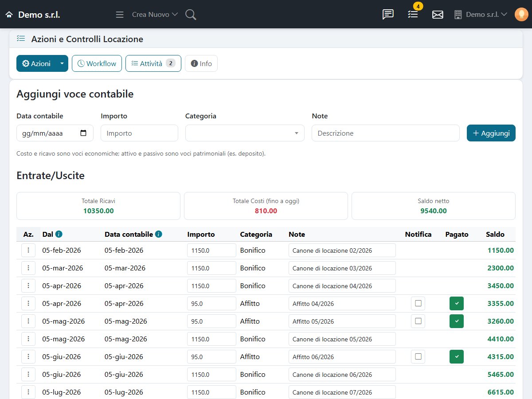Open the mail envelope icon
Viewport: 532px width, 399px height.
pos(438,15)
